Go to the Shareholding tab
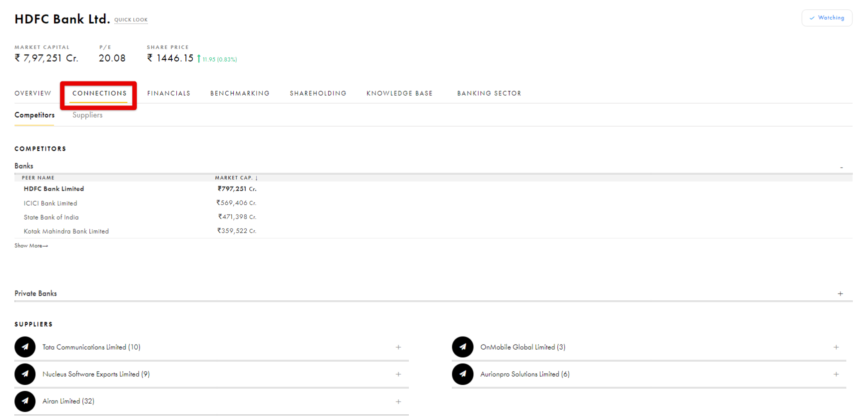 pos(318,93)
